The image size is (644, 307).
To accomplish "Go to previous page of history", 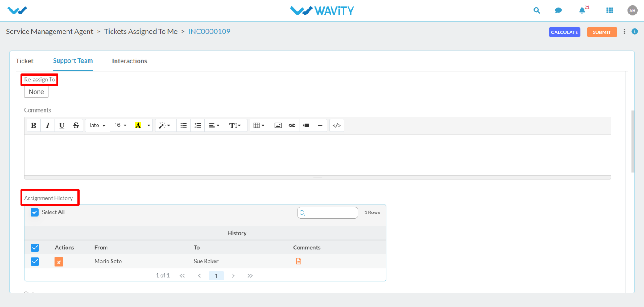I will 199,275.
